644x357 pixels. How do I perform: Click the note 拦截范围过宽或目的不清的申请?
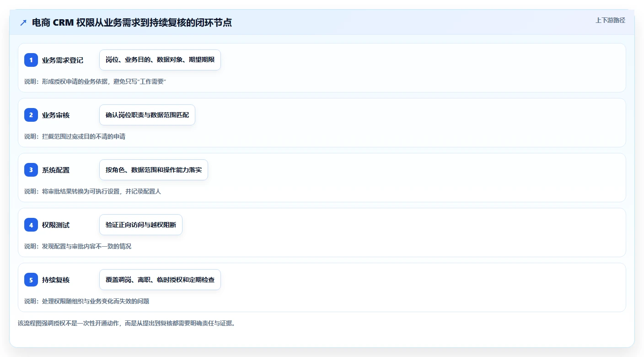pos(75,136)
